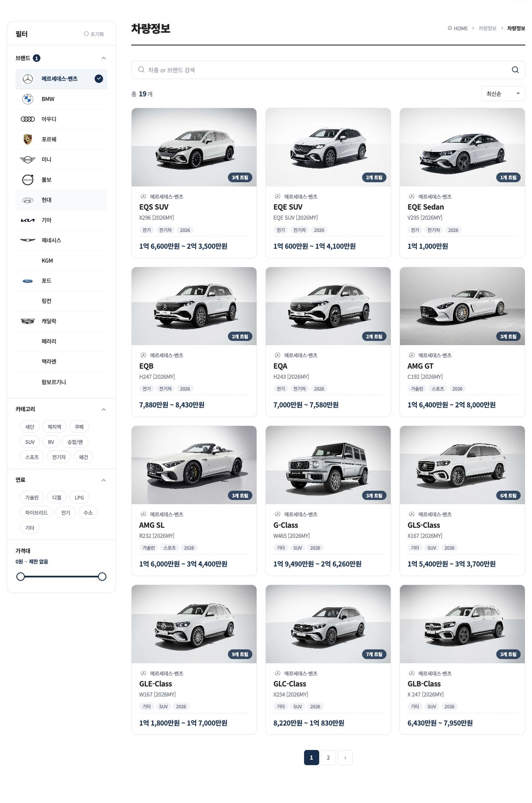Viewport: 532px width, 803px height.
Task: Click the search magnifier icon button
Action: click(x=515, y=70)
